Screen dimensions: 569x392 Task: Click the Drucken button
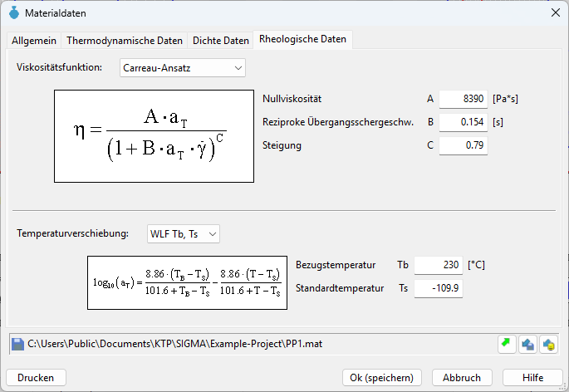(x=36, y=378)
